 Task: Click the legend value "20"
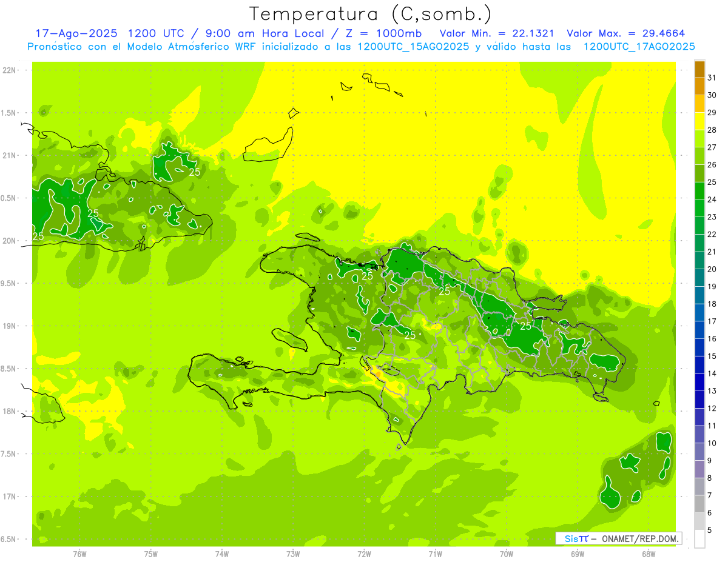coord(712,269)
